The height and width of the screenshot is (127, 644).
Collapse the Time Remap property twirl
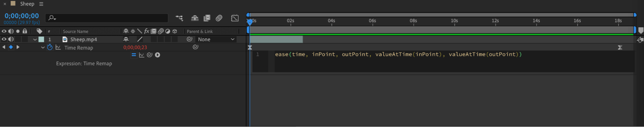tap(43, 48)
